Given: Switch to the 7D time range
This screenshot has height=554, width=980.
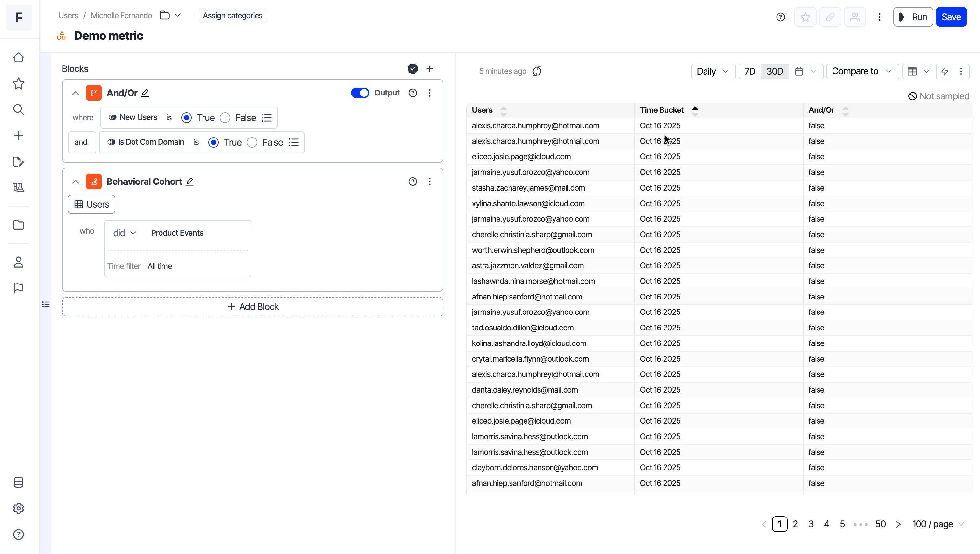Looking at the screenshot, I should pos(749,71).
